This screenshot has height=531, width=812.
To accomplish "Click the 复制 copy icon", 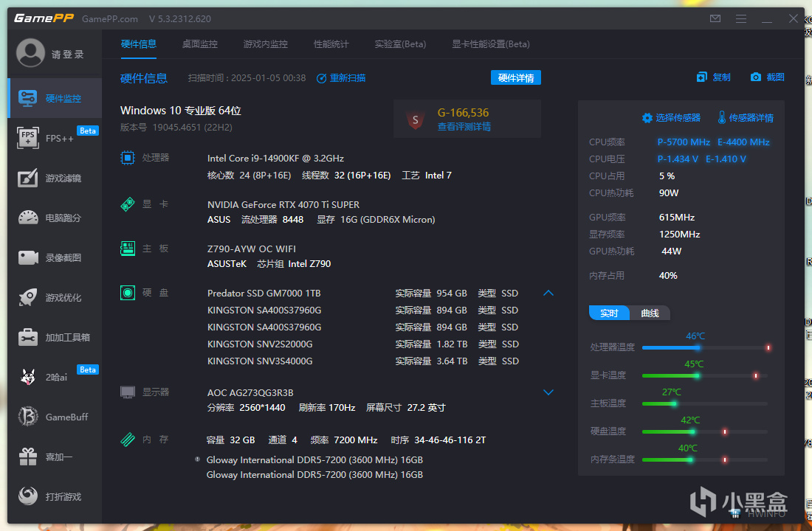I will (702, 77).
